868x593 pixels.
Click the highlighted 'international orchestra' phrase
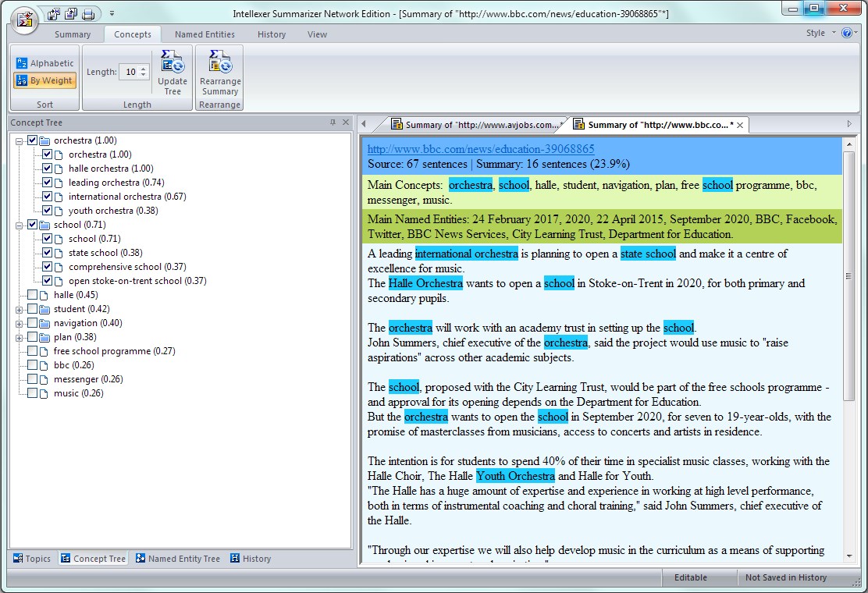(x=467, y=254)
